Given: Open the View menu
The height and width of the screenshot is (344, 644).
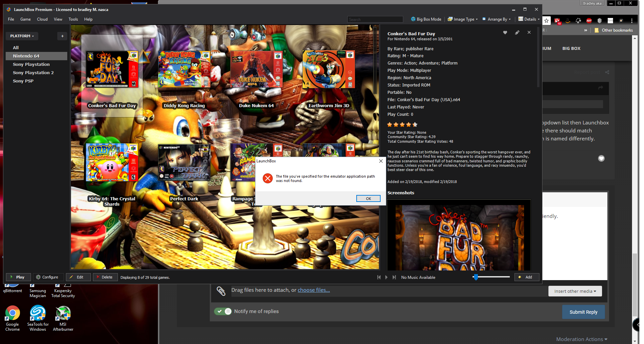Looking at the screenshot, I should click(58, 19).
